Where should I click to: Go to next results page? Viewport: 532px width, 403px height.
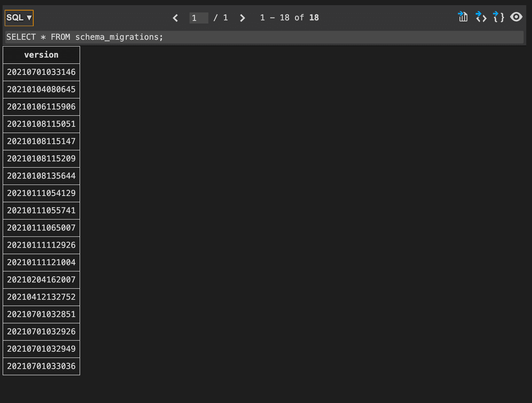(x=242, y=18)
